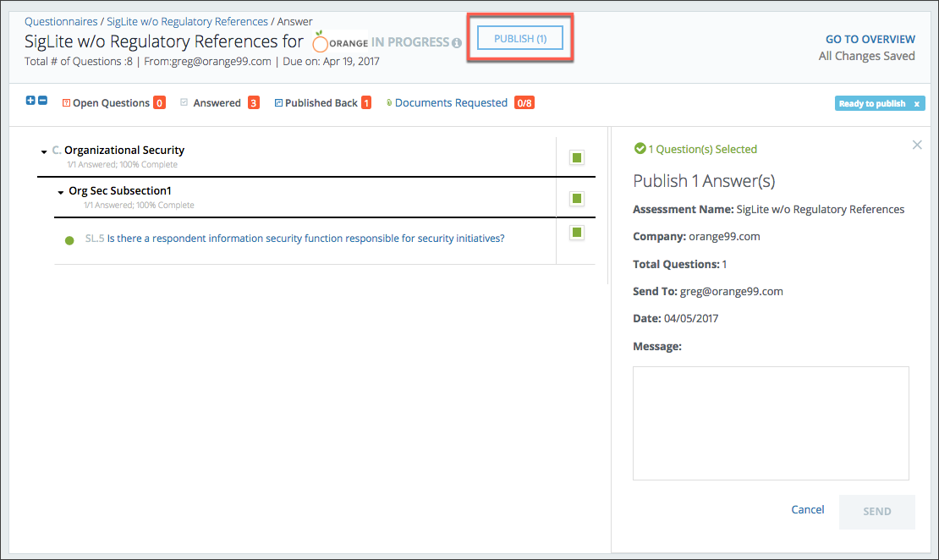
Task: Filter by Open Questions
Action: 111,103
